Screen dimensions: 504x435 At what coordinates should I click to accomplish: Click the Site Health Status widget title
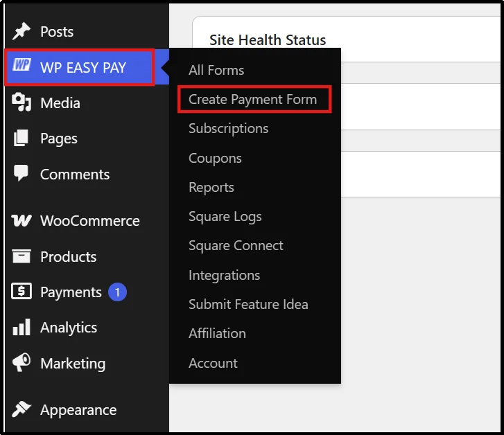(268, 40)
